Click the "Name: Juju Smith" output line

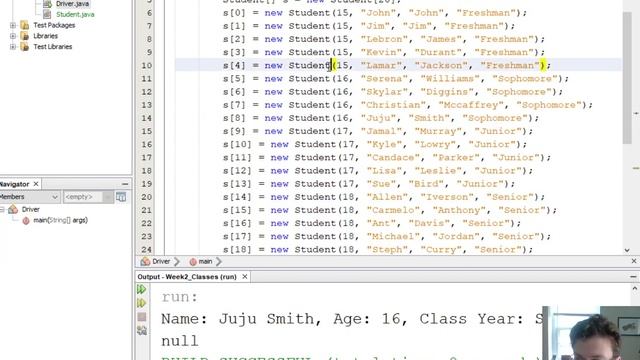point(352,319)
